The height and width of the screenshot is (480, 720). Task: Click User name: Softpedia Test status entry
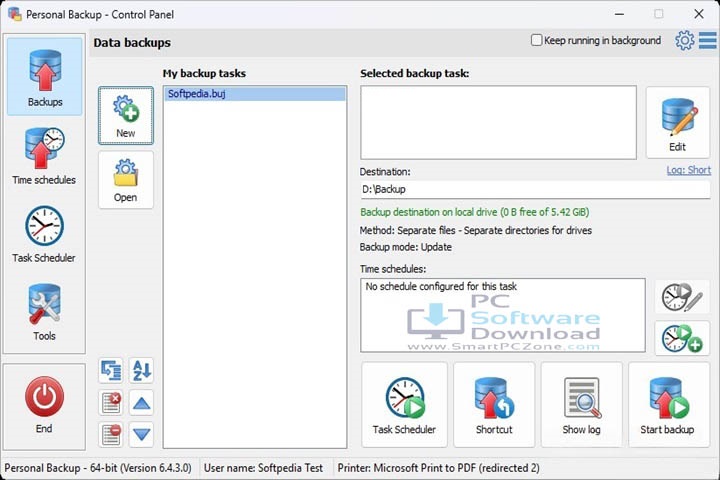pos(263,468)
